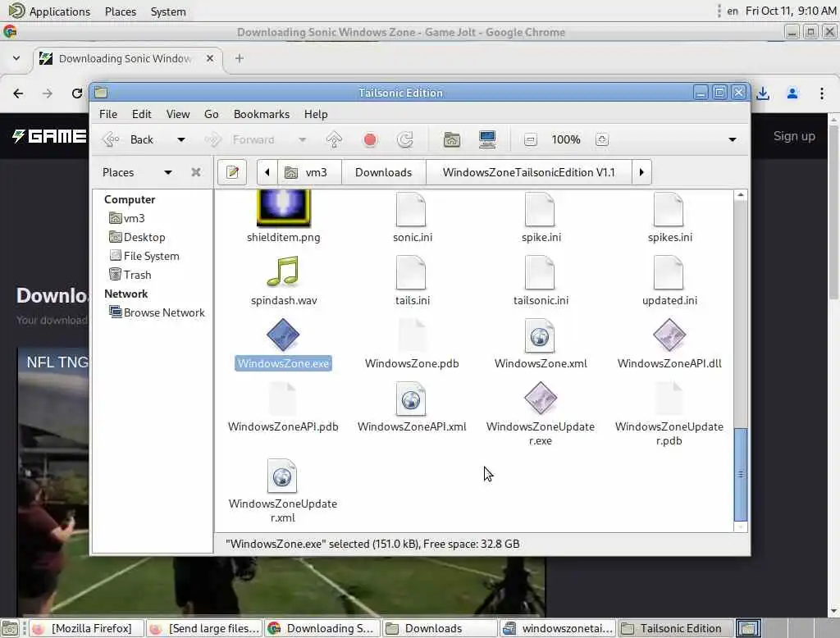Click the zoom out minus icon

(x=531, y=139)
